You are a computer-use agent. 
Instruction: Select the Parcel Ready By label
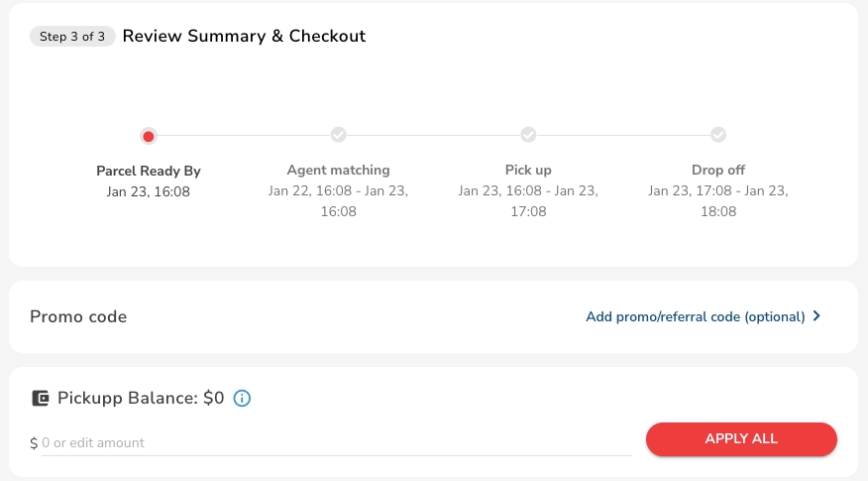pos(149,171)
